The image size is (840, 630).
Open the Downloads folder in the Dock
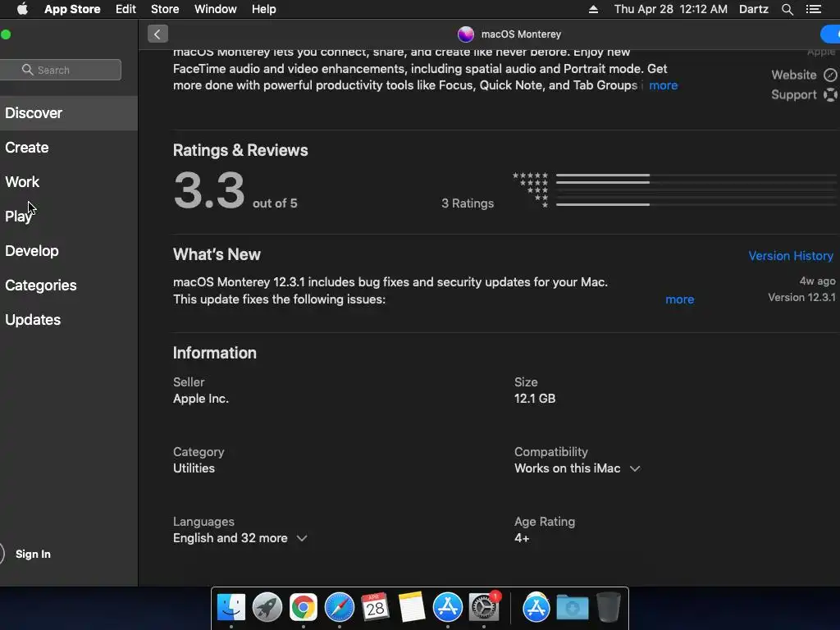572,608
